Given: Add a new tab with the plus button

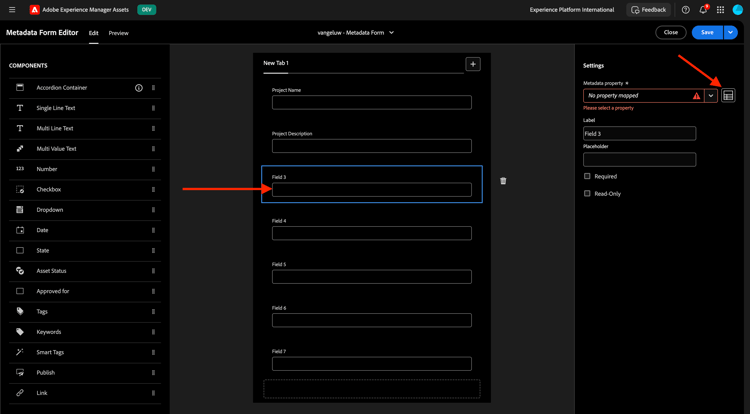Looking at the screenshot, I should [x=473, y=64].
